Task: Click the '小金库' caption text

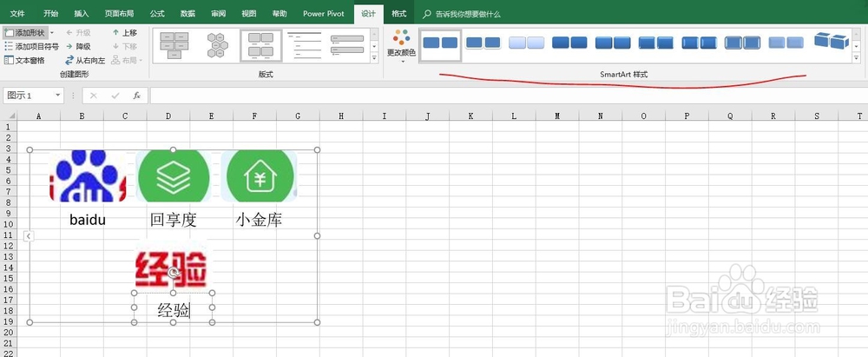Action: click(x=259, y=220)
